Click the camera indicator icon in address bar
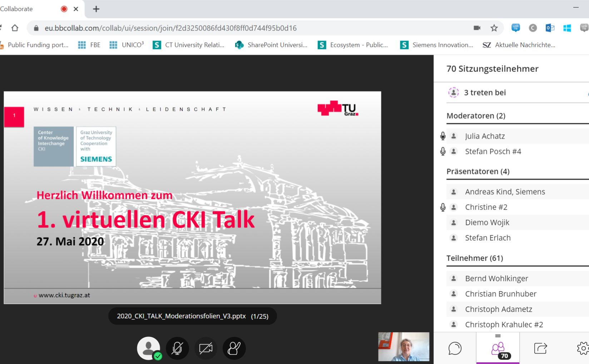The width and height of the screenshot is (589, 364). point(477,28)
